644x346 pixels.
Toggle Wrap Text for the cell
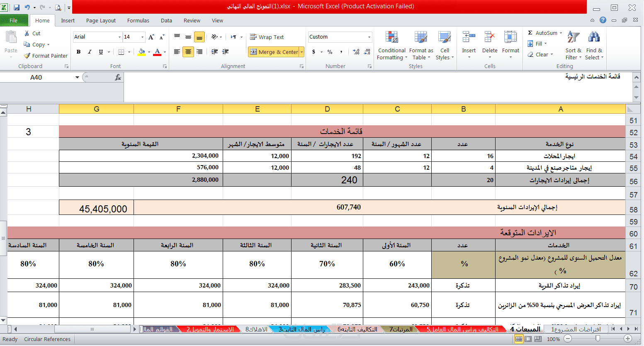267,37
